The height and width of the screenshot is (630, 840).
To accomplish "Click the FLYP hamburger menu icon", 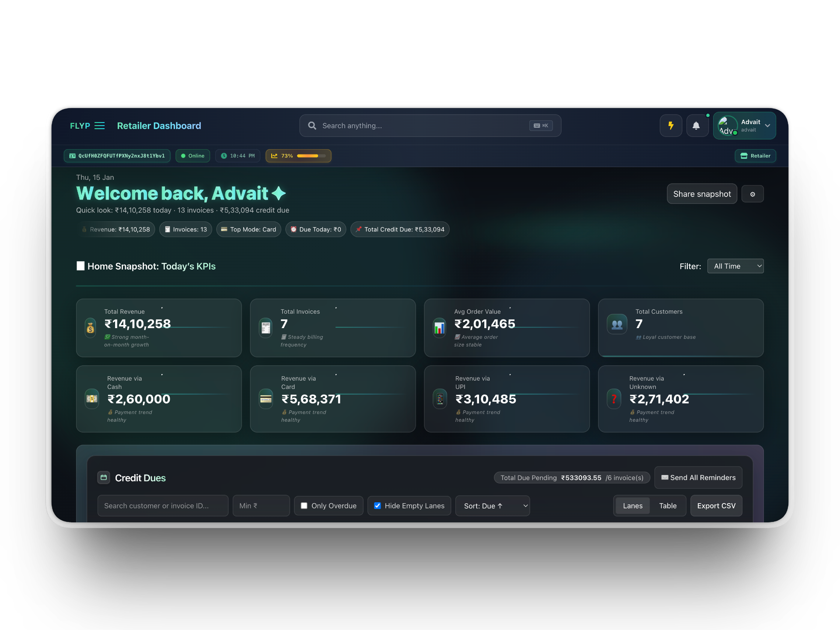I will pos(100,126).
